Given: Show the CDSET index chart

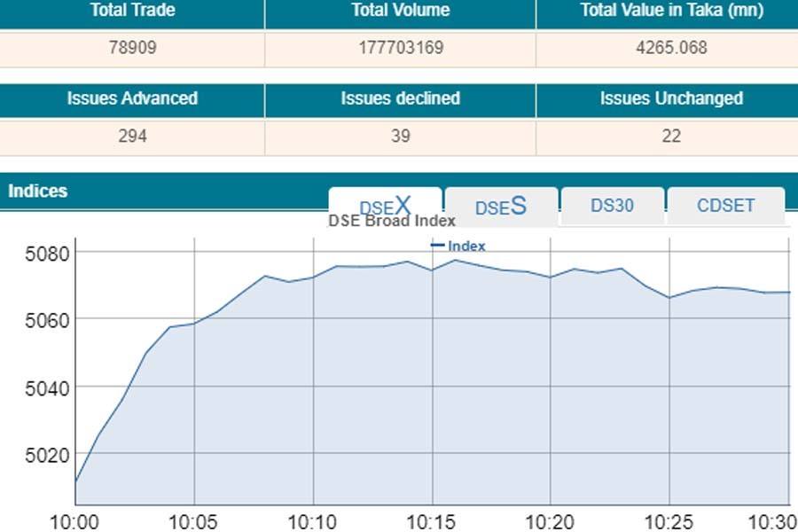Looking at the screenshot, I should tap(725, 206).
